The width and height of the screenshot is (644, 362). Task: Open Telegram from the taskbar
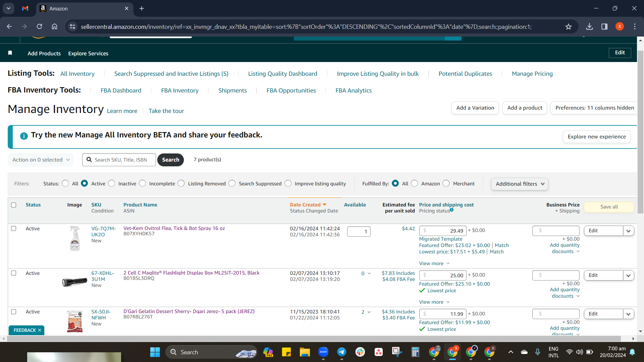click(x=342, y=352)
